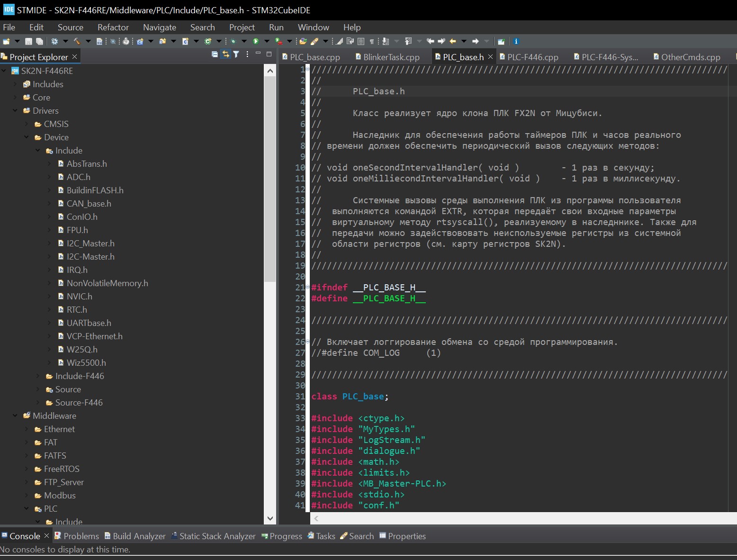Image resolution: width=737 pixels, height=560 pixels.
Task: Click Collapse All in Project Explorer
Action: tap(215, 54)
